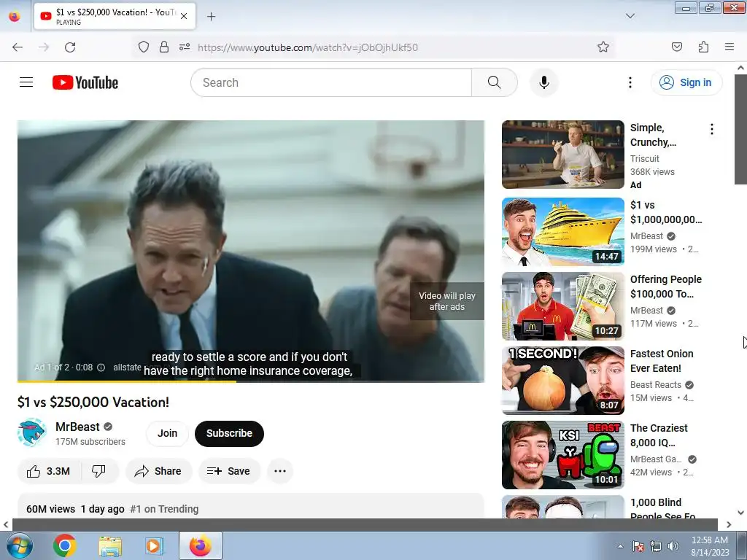The width and height of the screenshot is (747, 560).
Task: View site security padlock info
Action: pyautogui.click(x=164, y=47)
